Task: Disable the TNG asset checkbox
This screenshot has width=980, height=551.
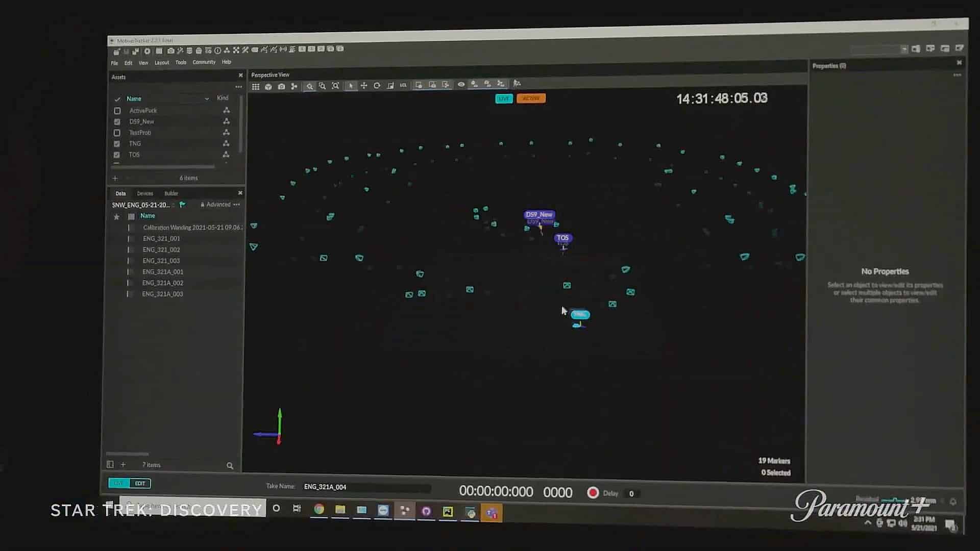Action: coord(117,143)
